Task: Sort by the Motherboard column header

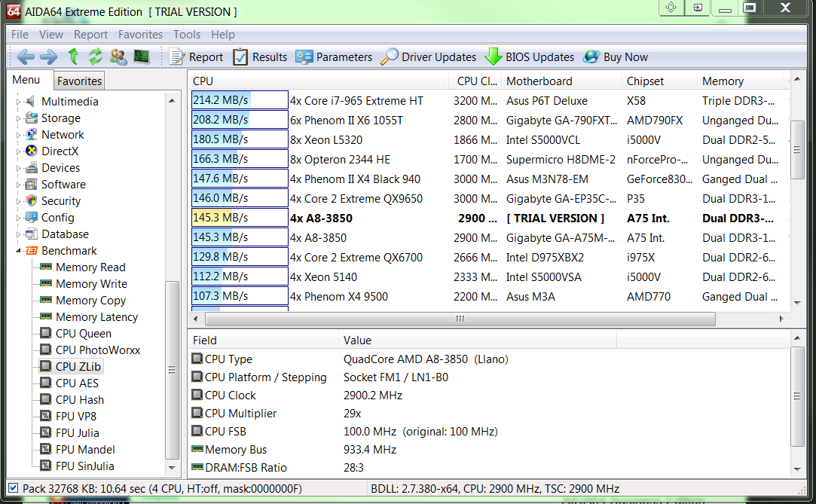Action: [561, 81]
